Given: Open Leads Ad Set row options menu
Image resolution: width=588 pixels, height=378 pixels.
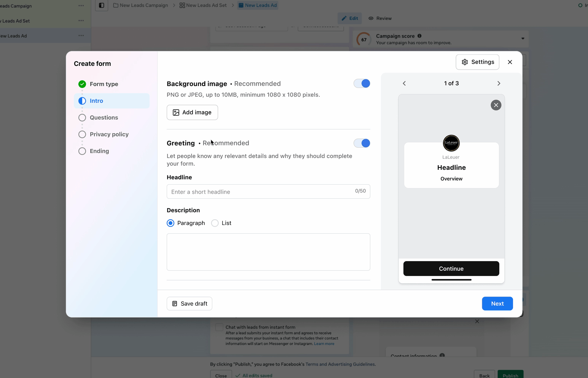Looking at the screenshot, I should click(81, 21).
